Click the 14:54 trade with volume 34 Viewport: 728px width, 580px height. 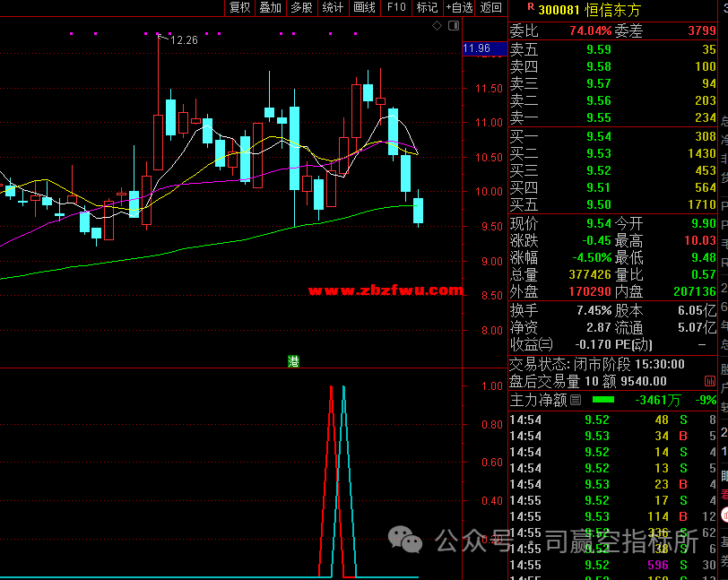613,436
